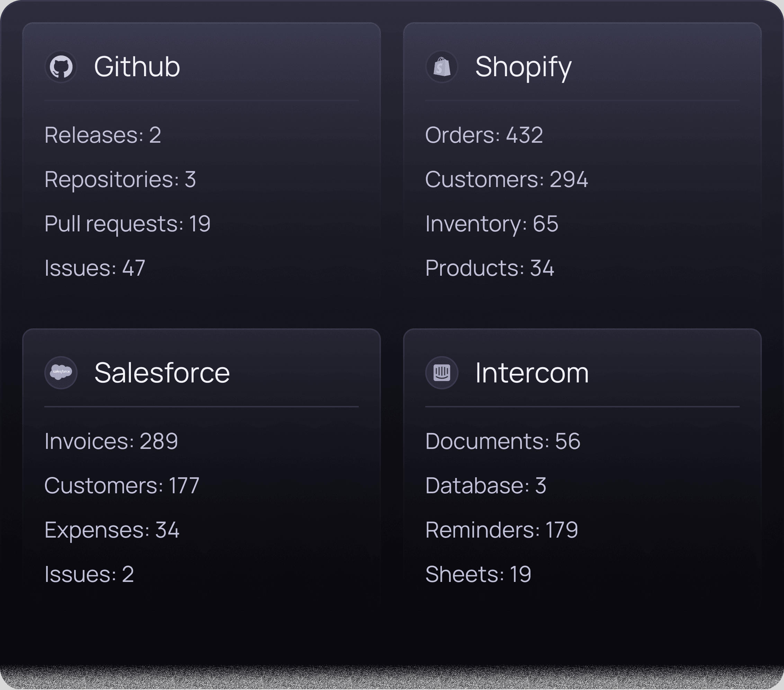Click the Salesforce cloud logo icon

coord(61,373)
